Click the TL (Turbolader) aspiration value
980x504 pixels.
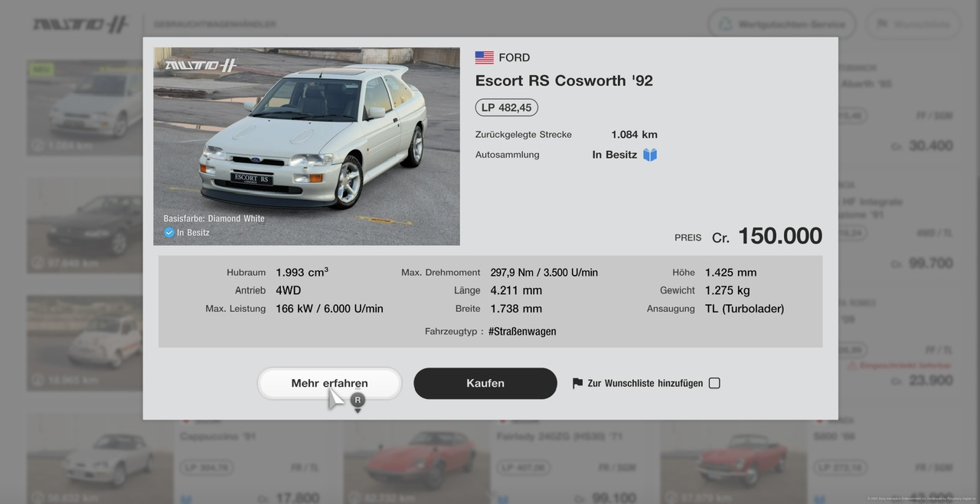click(744, 309)
